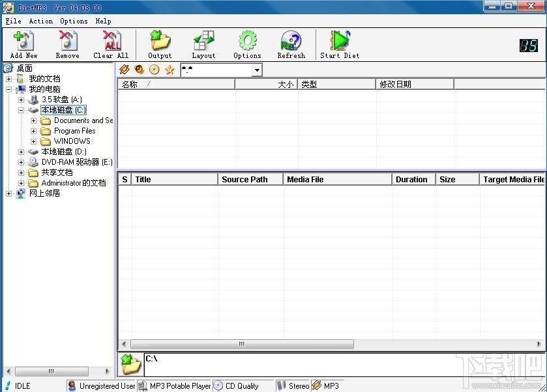Expand the 3.5 软盘 (A:) node
This screenshot has height=392, width=547.
[22, 100]
